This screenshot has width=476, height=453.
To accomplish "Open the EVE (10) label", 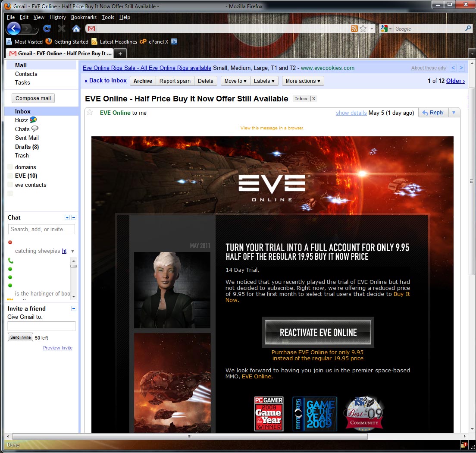I will [x=26, y=176].
